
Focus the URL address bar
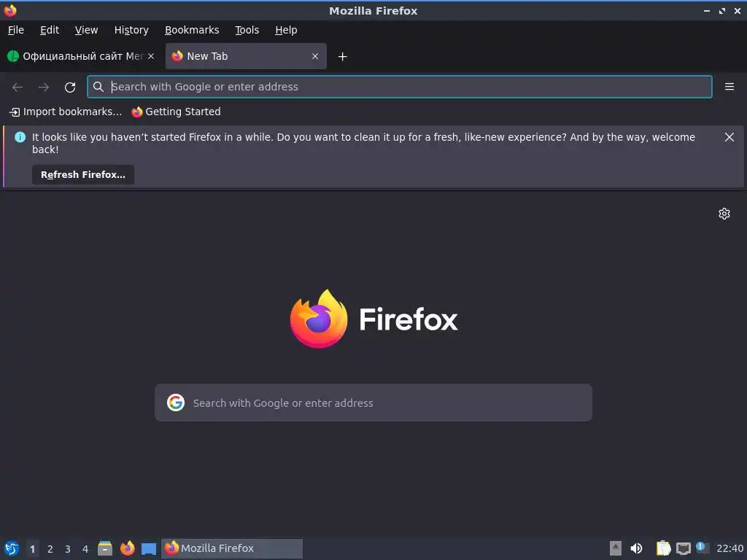click(399, 87)
